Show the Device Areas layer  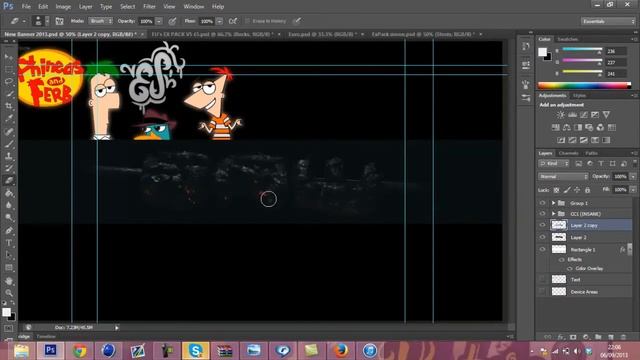pyautogui.click(x=542, y=291)
